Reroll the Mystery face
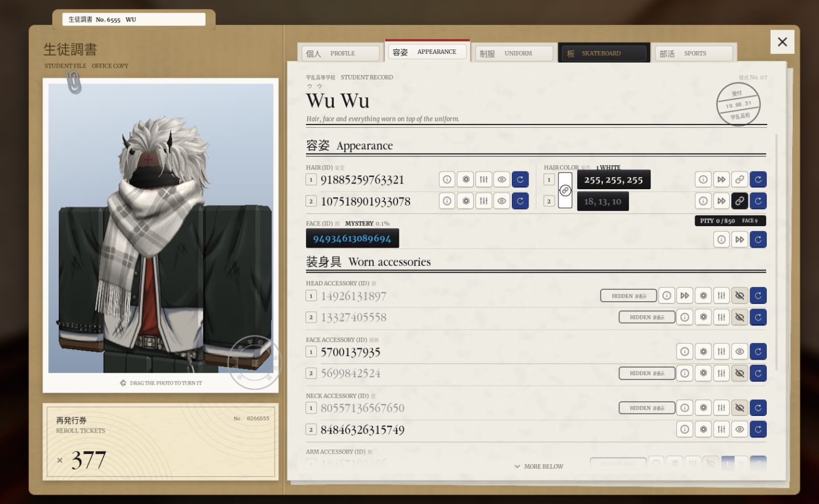Screen dimensions: 819x504 click(758, 240)
